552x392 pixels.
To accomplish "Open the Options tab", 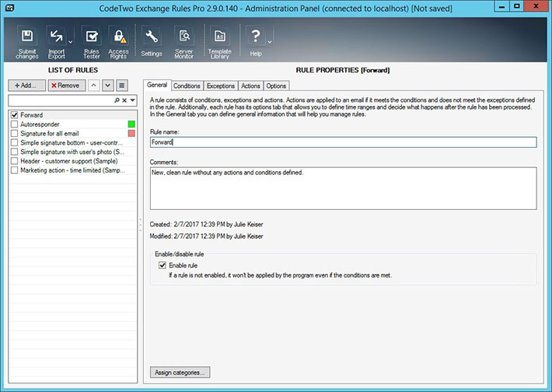I will click(x=276, y=86).
